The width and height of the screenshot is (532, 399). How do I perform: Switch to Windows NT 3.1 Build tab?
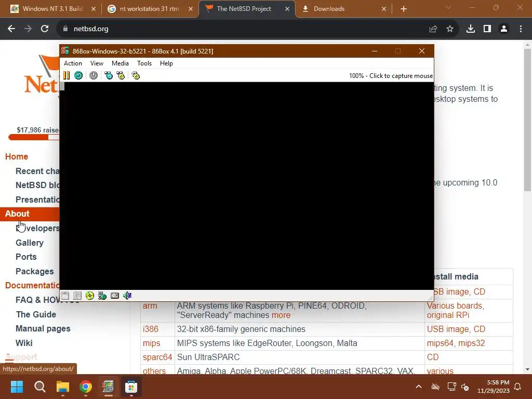52,9
